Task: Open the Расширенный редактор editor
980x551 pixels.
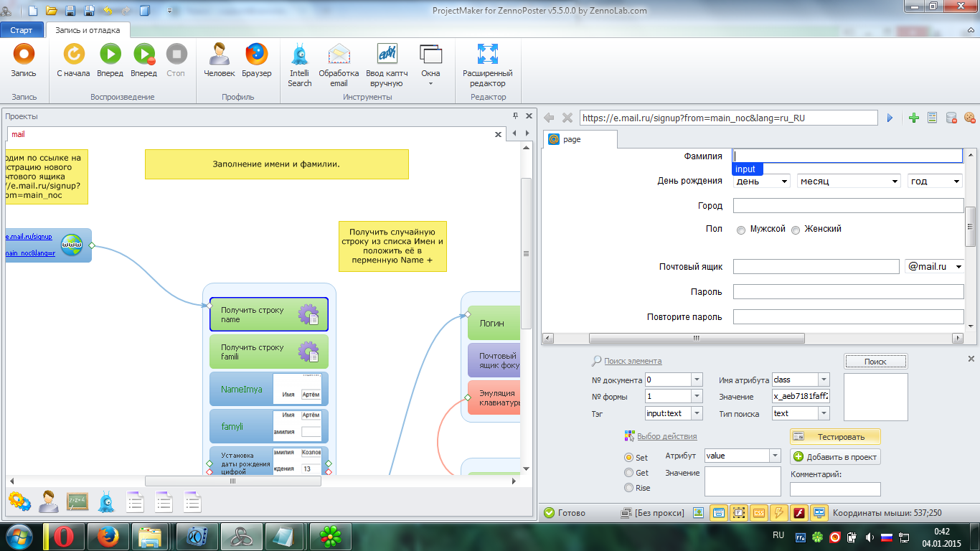Action: coord(487,55)
